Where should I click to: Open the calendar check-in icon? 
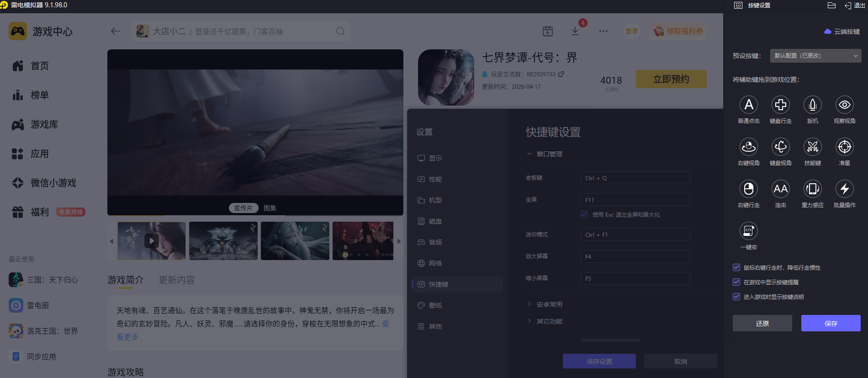[x=547, y=31]
